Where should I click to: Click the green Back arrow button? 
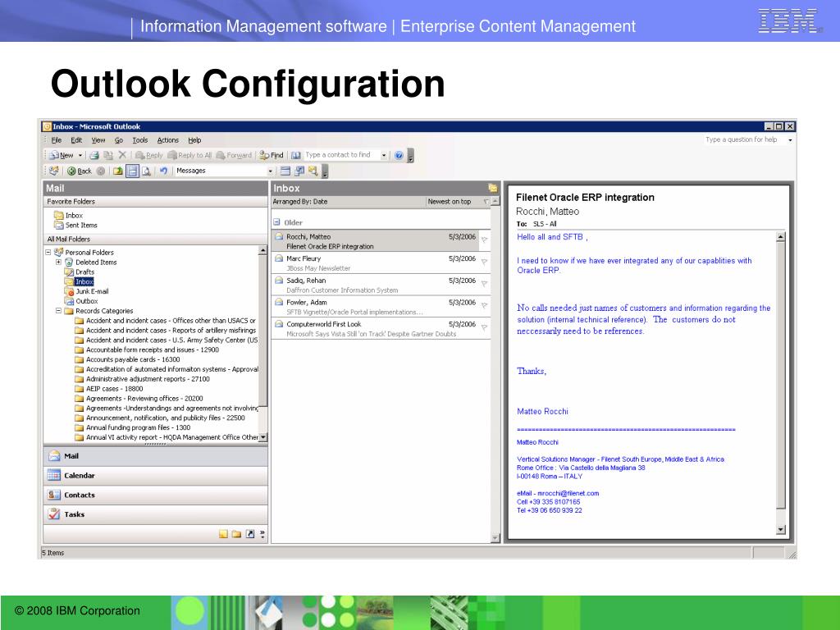[x=80, y=171]
